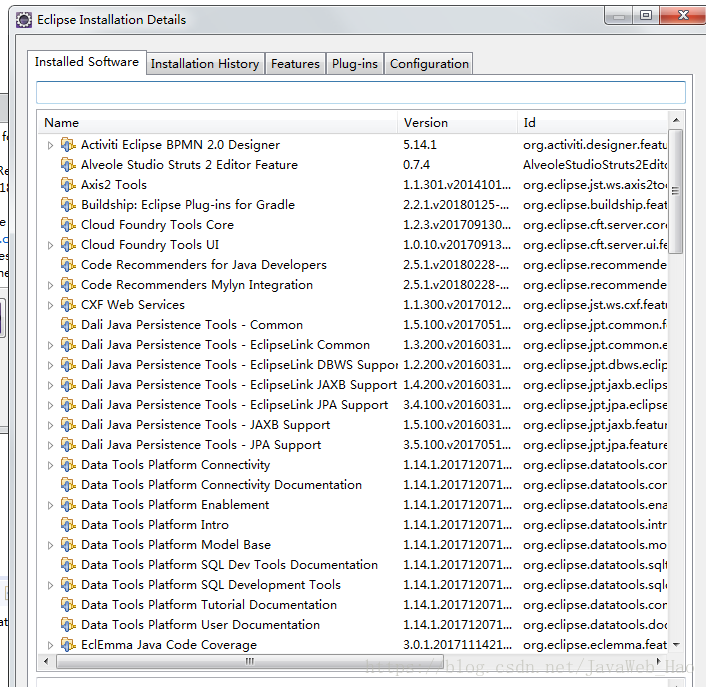This screenshot has width=706, height=687.
Task: Expand the Data Tools Platform SQL Development Tools node
Action: (50, 585)
